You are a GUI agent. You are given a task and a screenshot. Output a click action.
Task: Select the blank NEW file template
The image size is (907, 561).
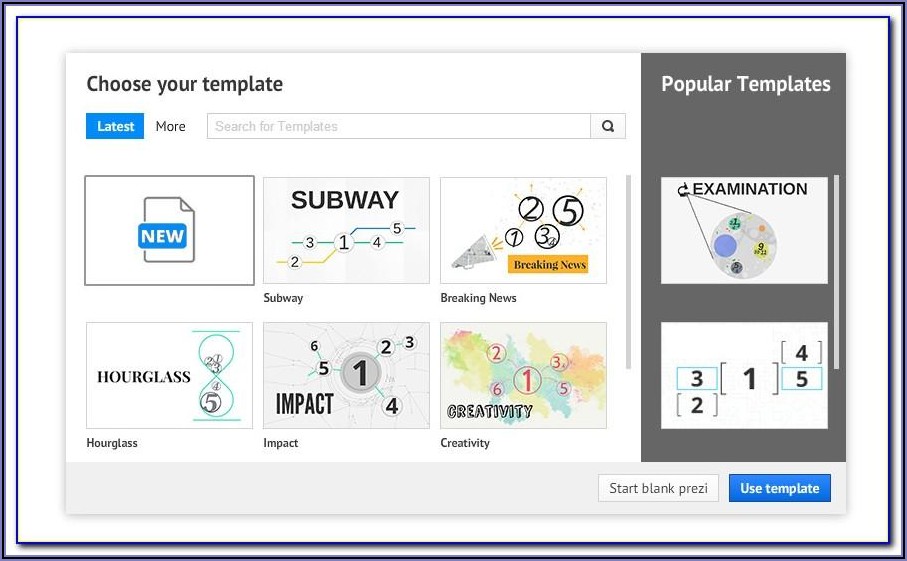[169, 231]
